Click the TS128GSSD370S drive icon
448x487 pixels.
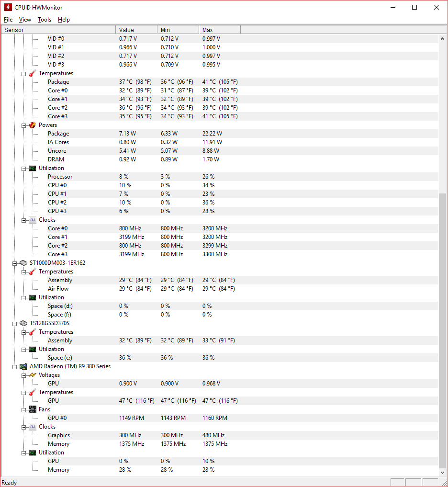[23, 323]
